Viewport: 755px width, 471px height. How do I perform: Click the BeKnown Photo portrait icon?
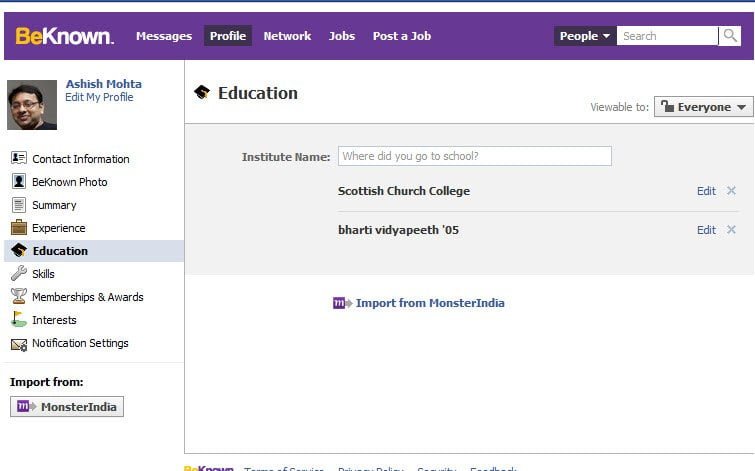[19, 181]
